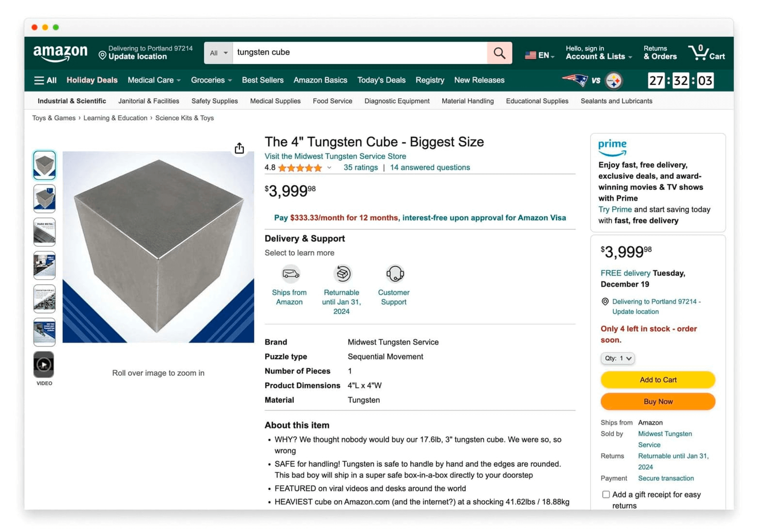Image resolution: width=775 pixels, height=532 pixels.
Task: Click the search magnifying glass icon
Action: tap(499, 53)
